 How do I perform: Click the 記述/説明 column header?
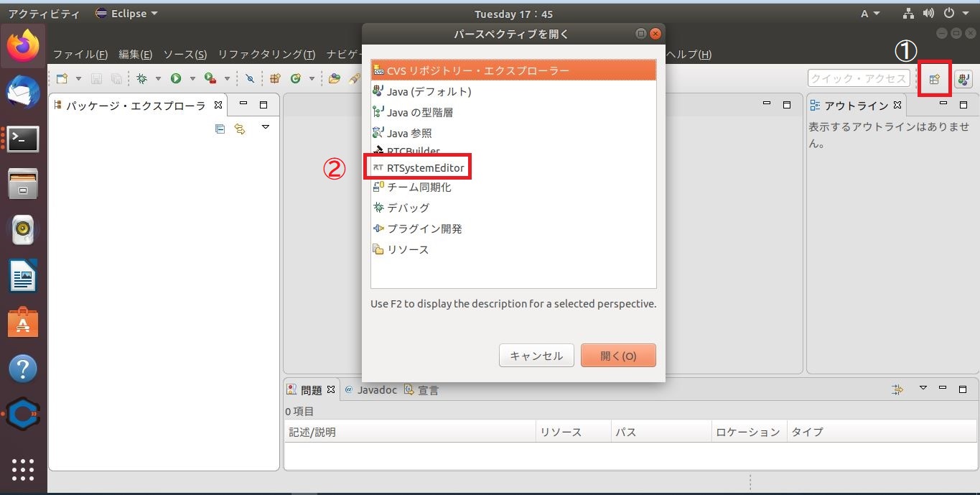coord(410,432)
